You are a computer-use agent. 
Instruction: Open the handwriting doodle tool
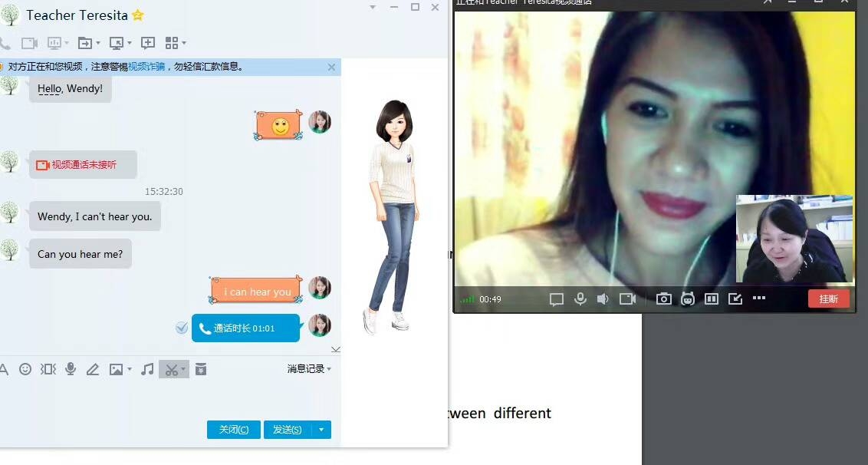coord(93,369)
